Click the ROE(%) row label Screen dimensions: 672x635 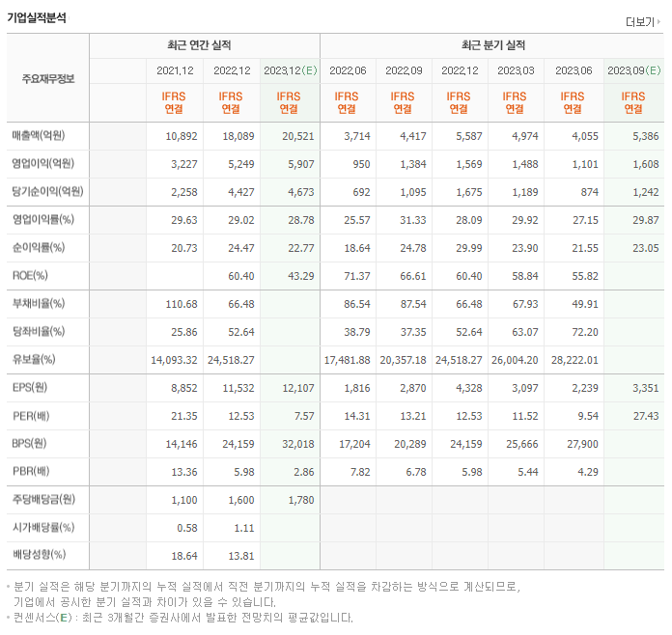[30, 275]
